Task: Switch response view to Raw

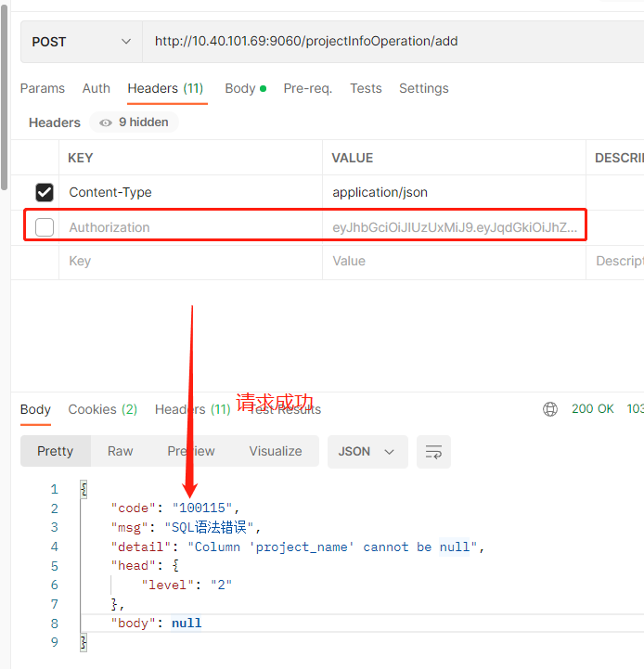Action: point(120,451)
